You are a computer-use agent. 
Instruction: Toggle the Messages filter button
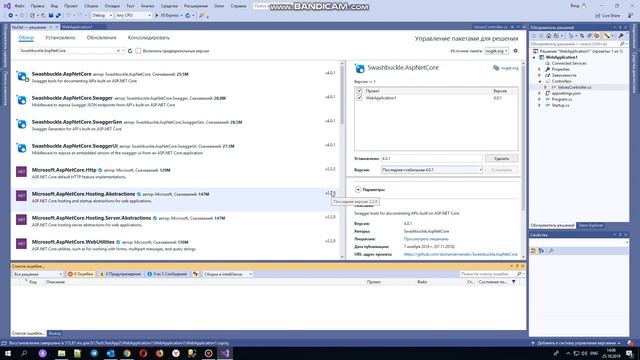pos(167,274)
